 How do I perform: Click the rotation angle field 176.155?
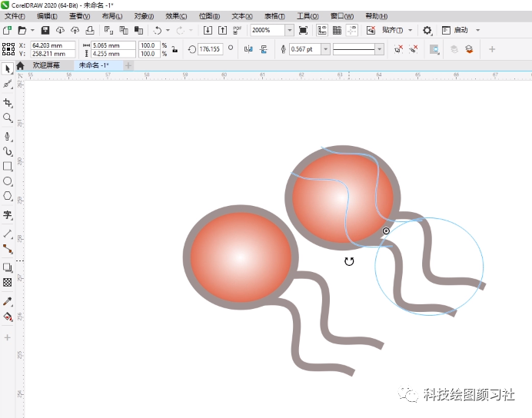[x=210, y=49]
